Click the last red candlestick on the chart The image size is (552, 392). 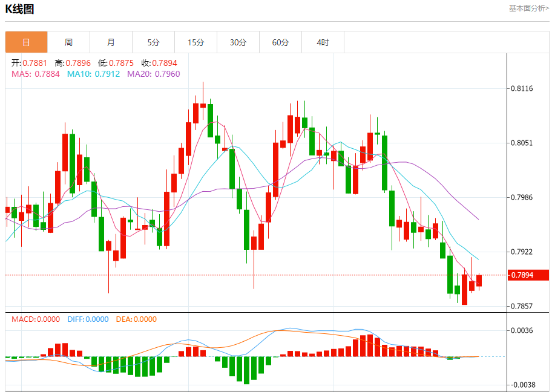tap(479, 281)
